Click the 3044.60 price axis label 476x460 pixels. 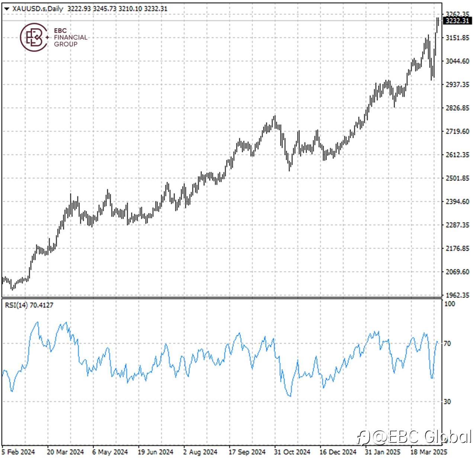[457, 61]
